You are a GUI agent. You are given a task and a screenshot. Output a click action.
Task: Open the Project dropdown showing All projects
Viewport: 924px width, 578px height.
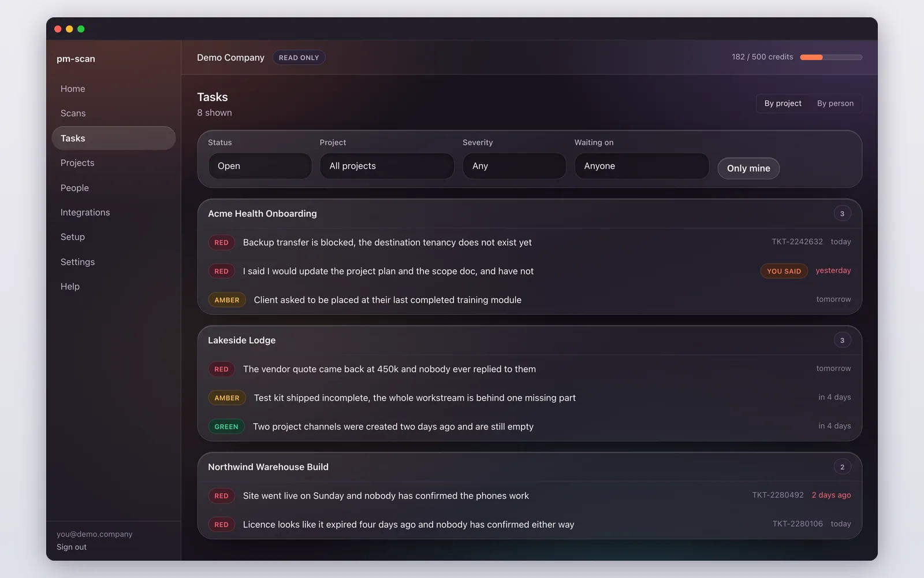[387, 166]
